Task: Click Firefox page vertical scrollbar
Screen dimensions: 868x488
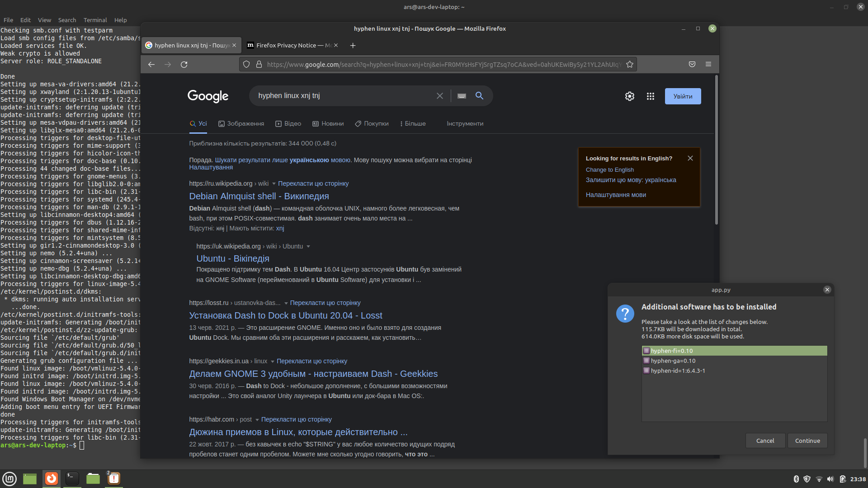Action: [x=717, y=150]
